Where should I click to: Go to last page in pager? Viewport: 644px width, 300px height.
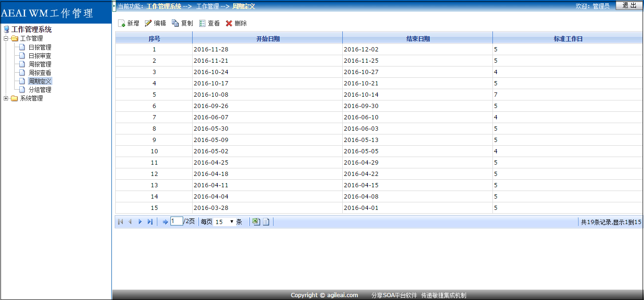tap(150, 222)
